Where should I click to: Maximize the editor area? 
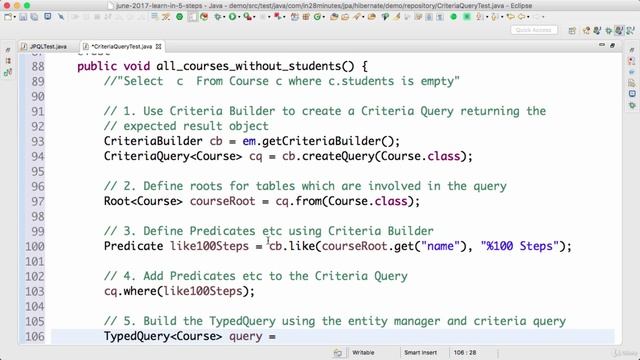[612, 45]
